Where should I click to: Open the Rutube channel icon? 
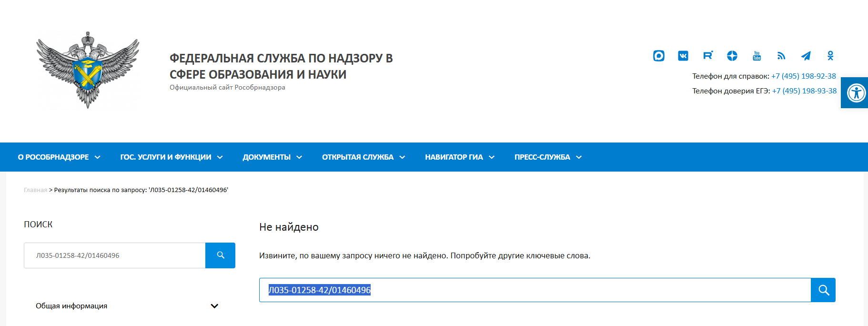tap(707, 56)
